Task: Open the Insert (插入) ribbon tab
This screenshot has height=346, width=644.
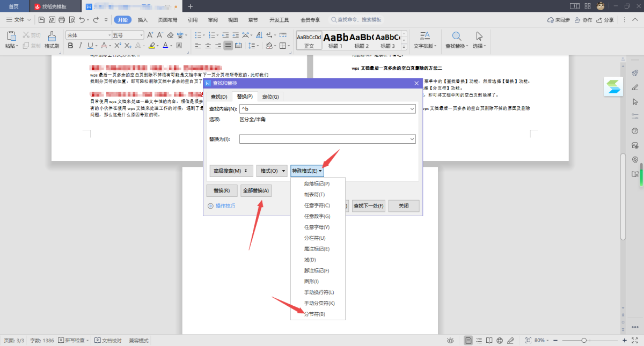Action: (143, 20)
